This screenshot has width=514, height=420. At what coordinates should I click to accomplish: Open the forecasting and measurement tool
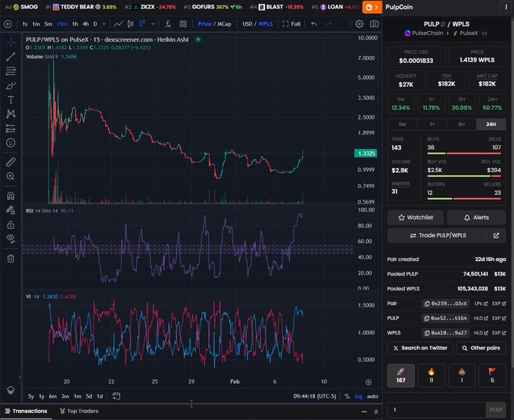click(x=11, y=129)
